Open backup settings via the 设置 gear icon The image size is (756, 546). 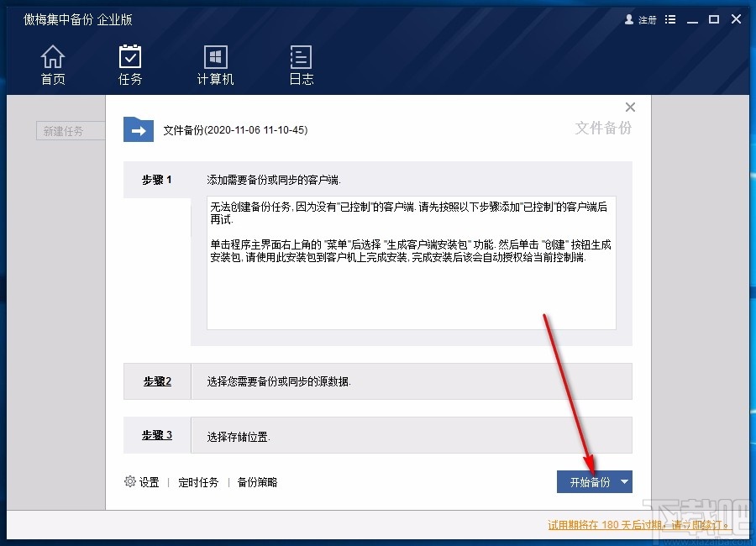[129, 482]
